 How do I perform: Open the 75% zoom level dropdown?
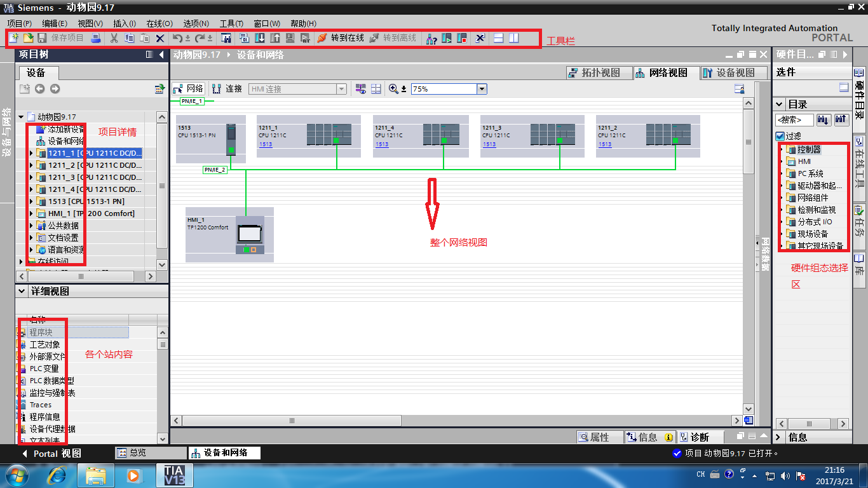tap(482, 89)
